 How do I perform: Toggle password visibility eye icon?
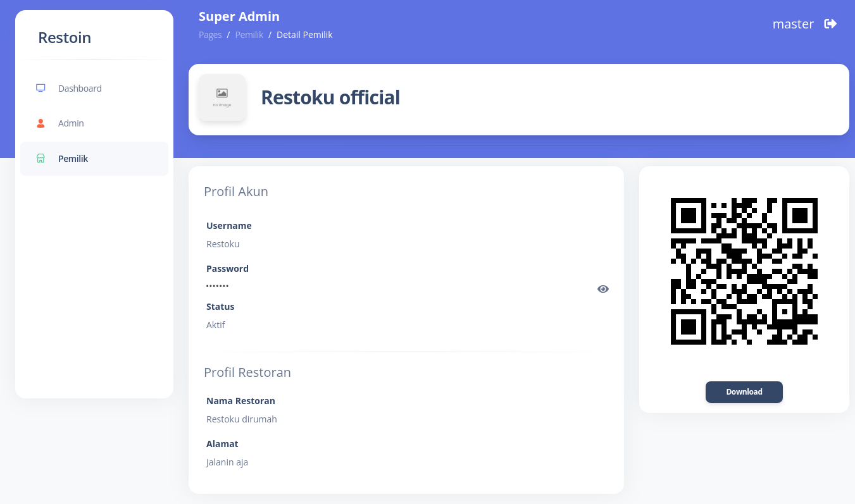click(x=603, y=289)
